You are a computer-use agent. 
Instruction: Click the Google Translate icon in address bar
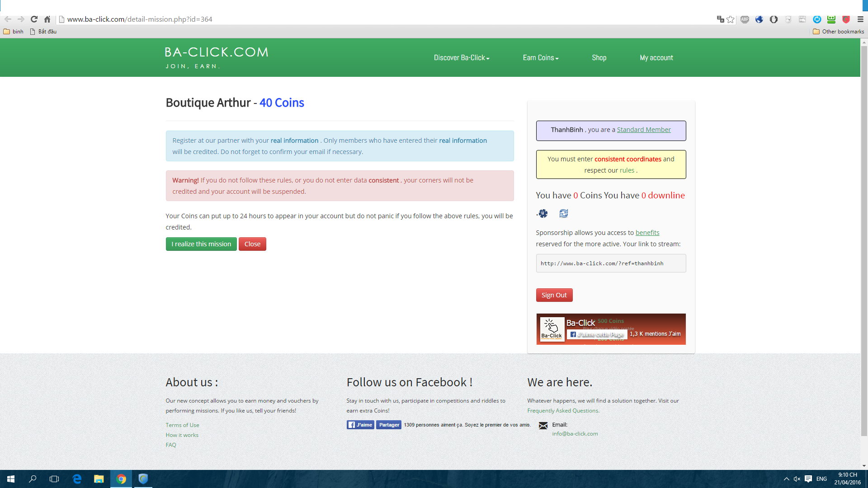pyautogui.click(x=720, y=19)
